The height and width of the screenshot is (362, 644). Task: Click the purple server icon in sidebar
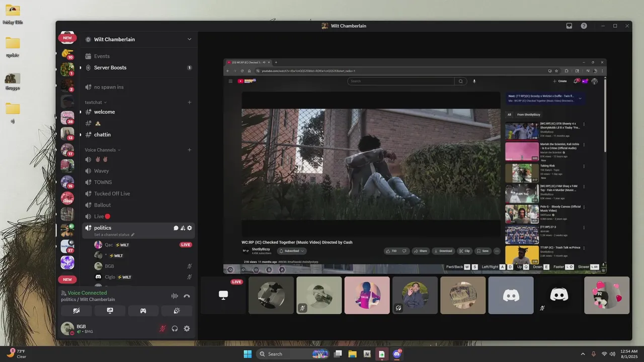67,262
